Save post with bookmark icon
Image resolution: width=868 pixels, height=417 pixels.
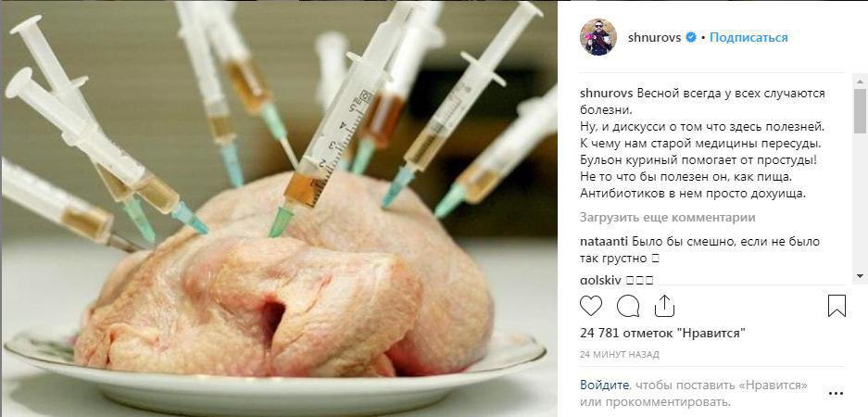837,306
